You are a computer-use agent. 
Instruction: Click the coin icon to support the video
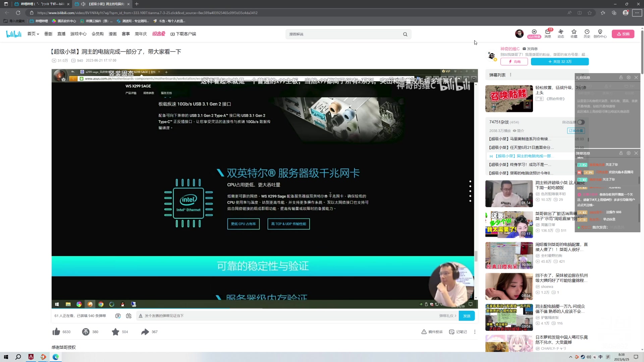86,331
